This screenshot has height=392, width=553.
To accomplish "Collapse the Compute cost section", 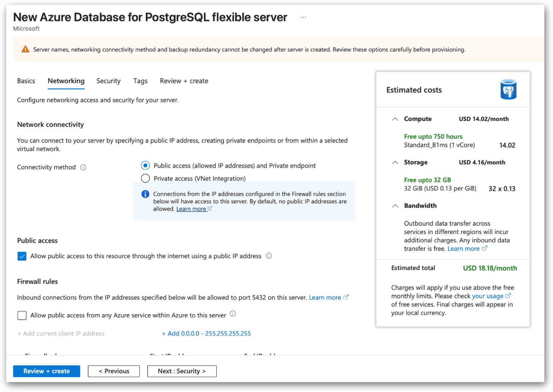I will (395, 119).
